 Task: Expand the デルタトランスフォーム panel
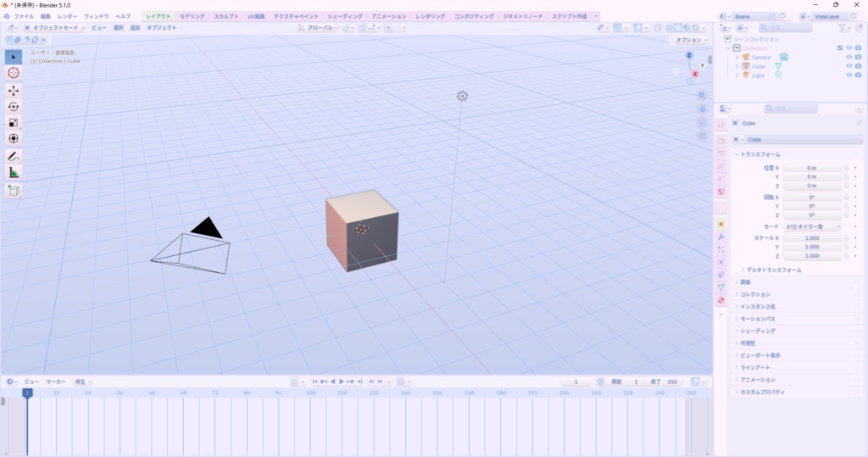click(x=771, y=270)
